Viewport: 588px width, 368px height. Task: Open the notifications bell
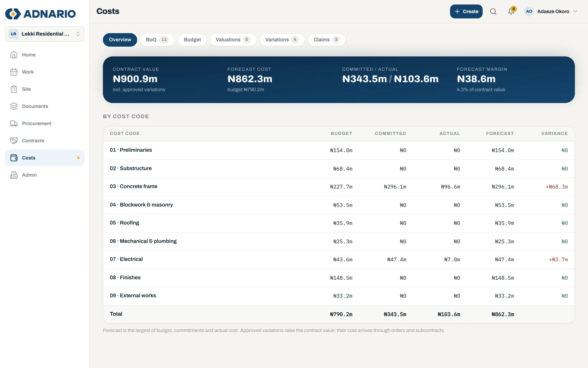tap(511, 11)
